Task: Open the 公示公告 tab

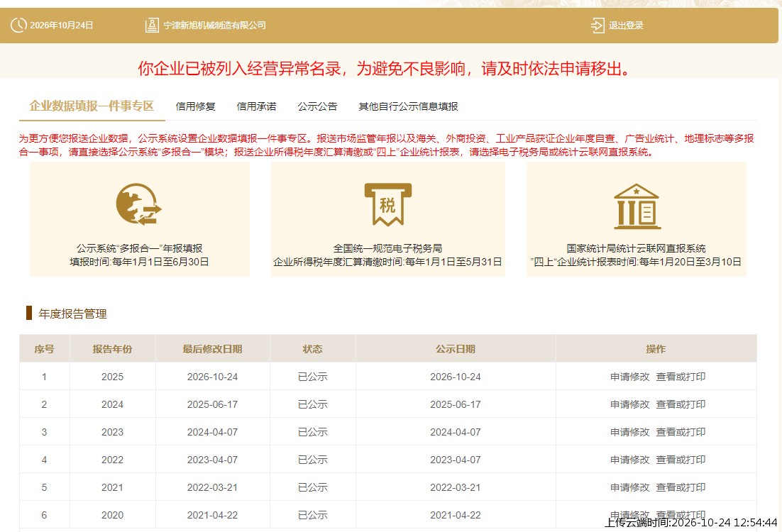Action: coord(317,106)
